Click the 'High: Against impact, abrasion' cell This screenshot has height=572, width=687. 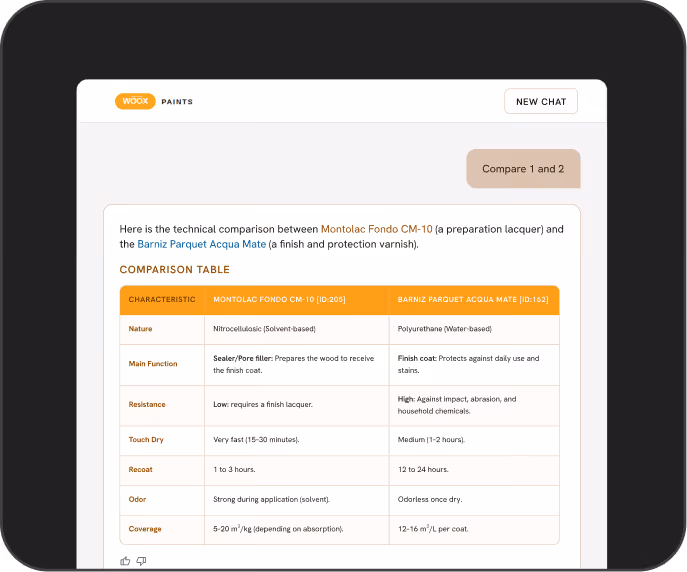tap(474, 405)
